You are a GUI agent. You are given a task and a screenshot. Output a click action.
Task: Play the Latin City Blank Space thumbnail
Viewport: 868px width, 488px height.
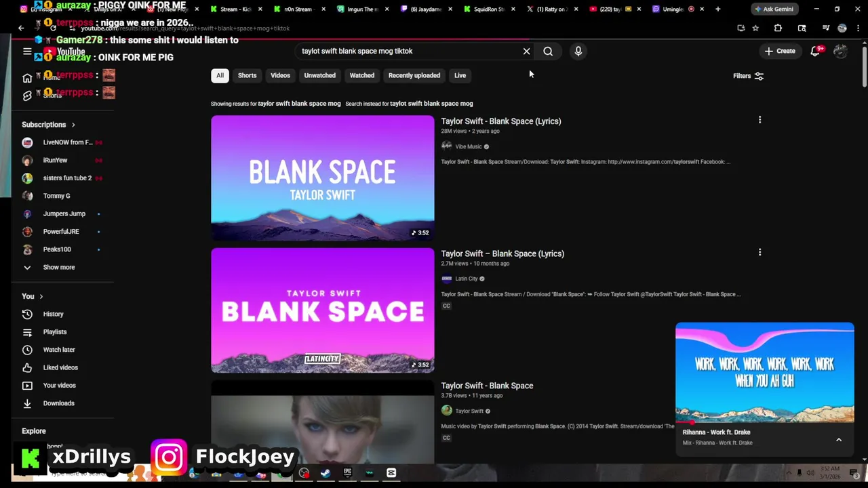322,310
